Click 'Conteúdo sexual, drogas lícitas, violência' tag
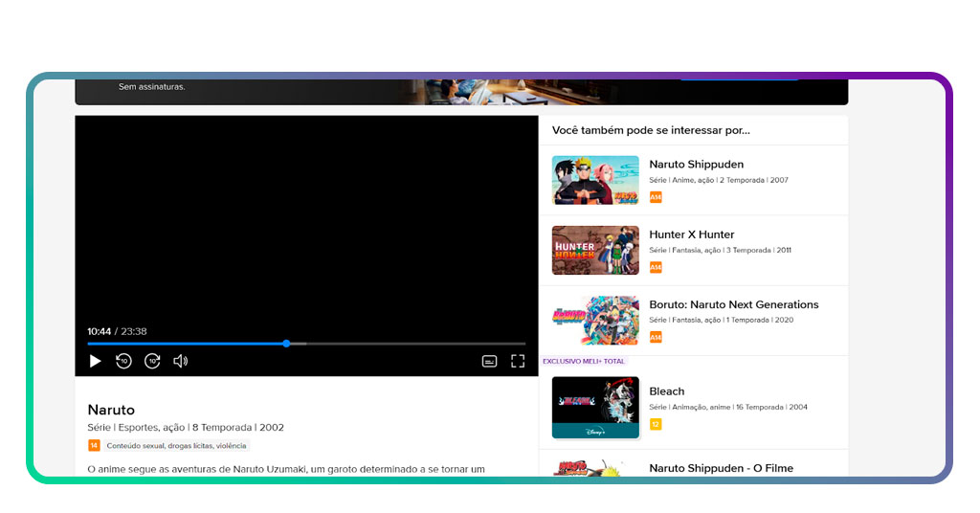The image size is (980, 513). [x=176, y=445]
